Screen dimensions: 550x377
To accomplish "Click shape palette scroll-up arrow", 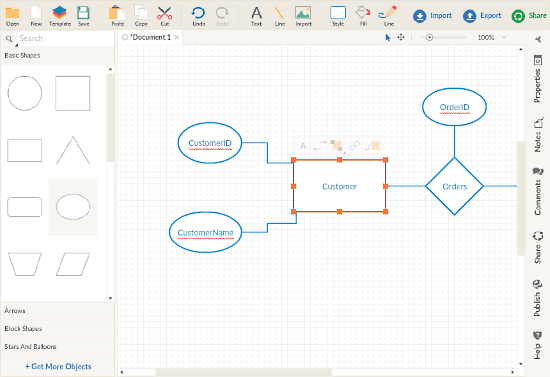I will pyautogui.click(x=110, y=69).
